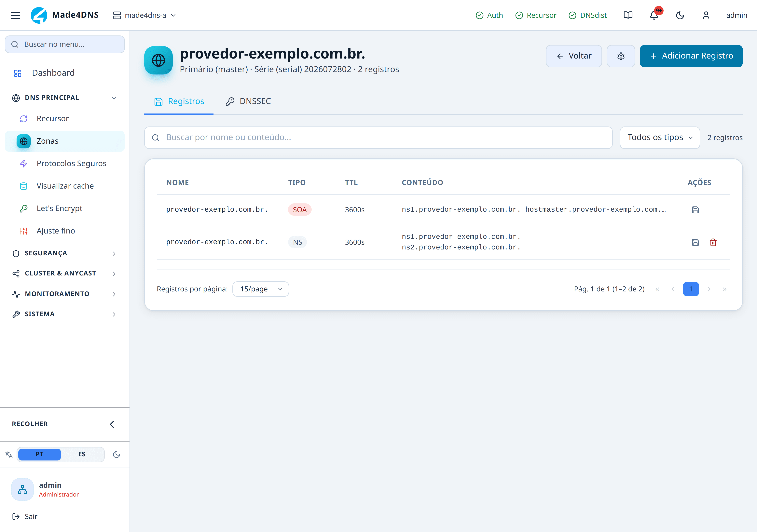Expand the MONITORAMENTO section
Image resolution: width=757 pixels, height=532 pixels.
65,294
